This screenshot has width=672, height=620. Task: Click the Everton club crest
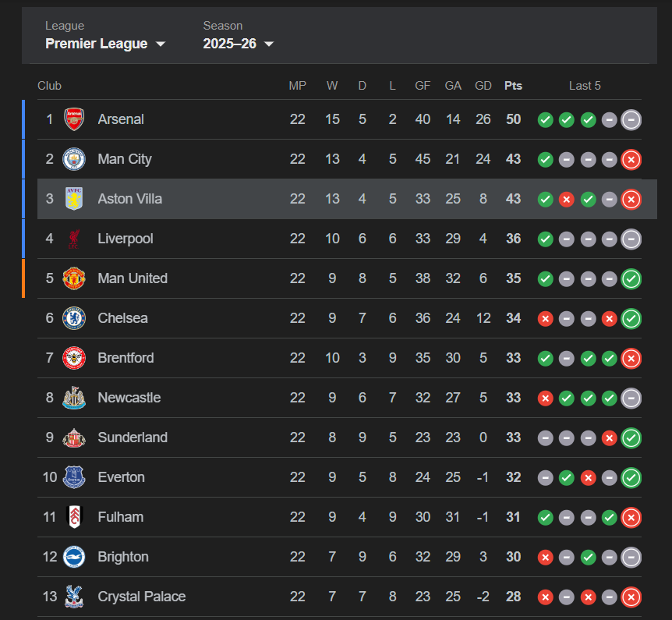(73, 477)
